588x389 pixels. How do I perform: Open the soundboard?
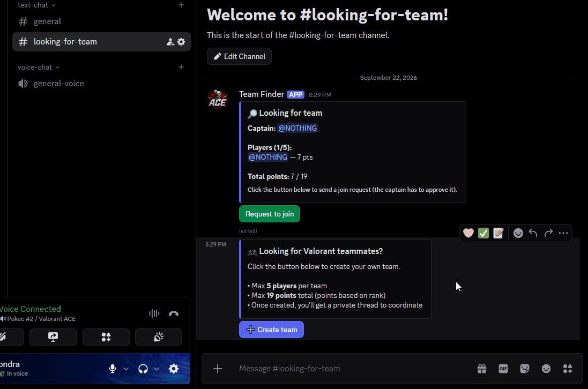(159, 337)
